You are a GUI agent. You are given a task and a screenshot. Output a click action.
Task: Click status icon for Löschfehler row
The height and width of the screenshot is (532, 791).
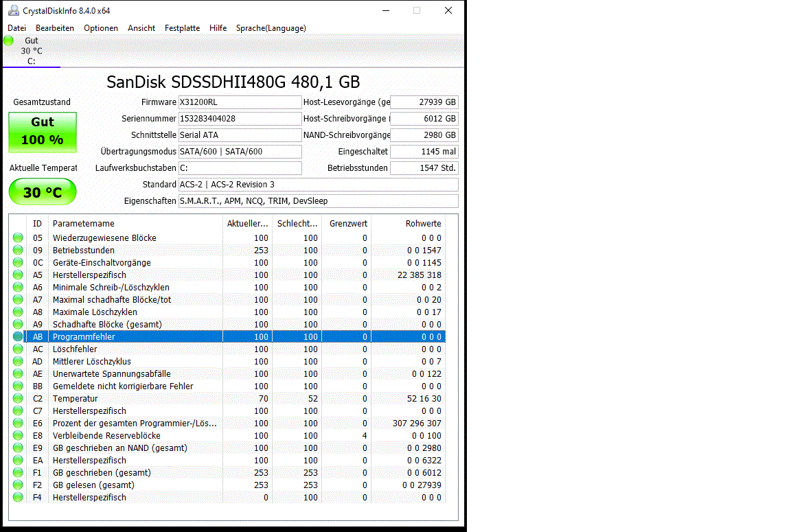click(x=18, y=349)
